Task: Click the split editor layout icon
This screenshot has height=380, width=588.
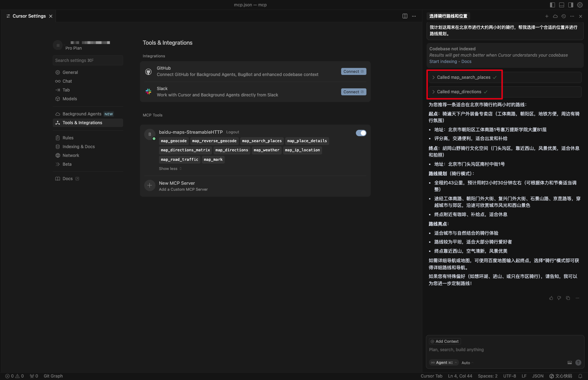Action: [405, 16]
